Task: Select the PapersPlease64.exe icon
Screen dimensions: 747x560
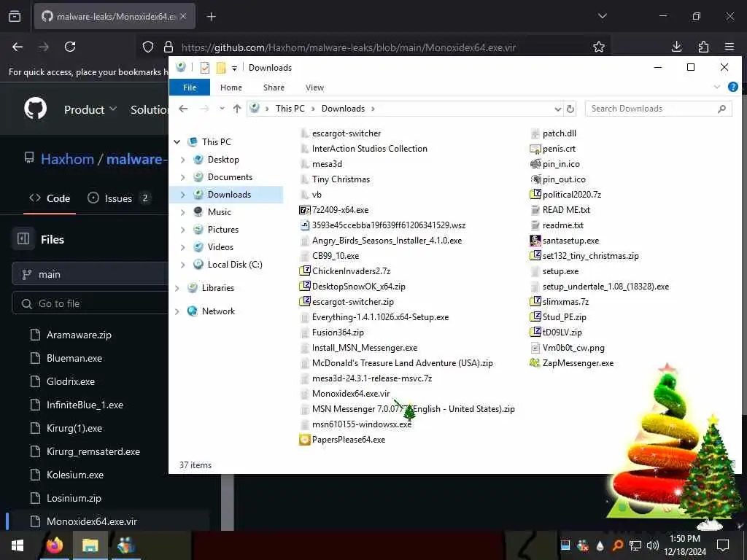Action: [x=304, y=440]
